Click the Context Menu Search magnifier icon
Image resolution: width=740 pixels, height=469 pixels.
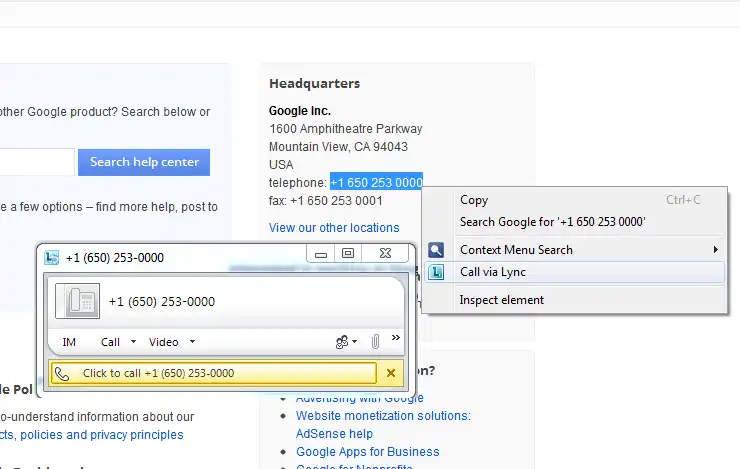coord(436,250)
